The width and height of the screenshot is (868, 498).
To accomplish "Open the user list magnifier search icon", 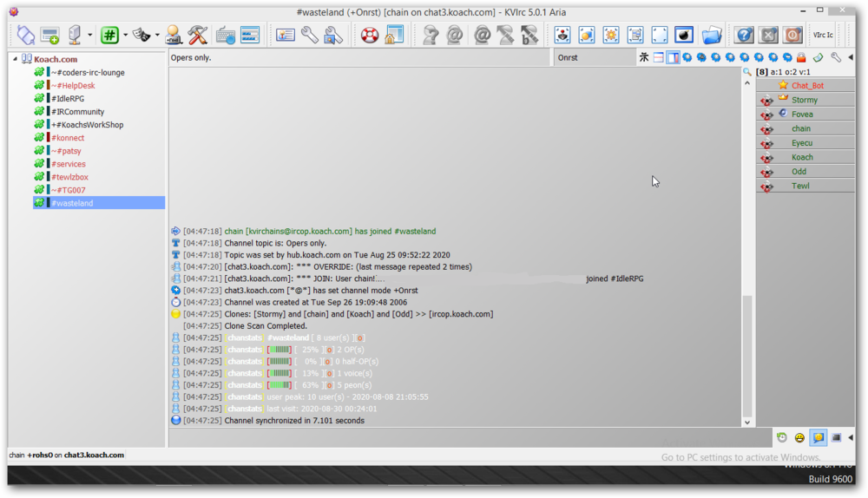I will (x=747, y=72).
